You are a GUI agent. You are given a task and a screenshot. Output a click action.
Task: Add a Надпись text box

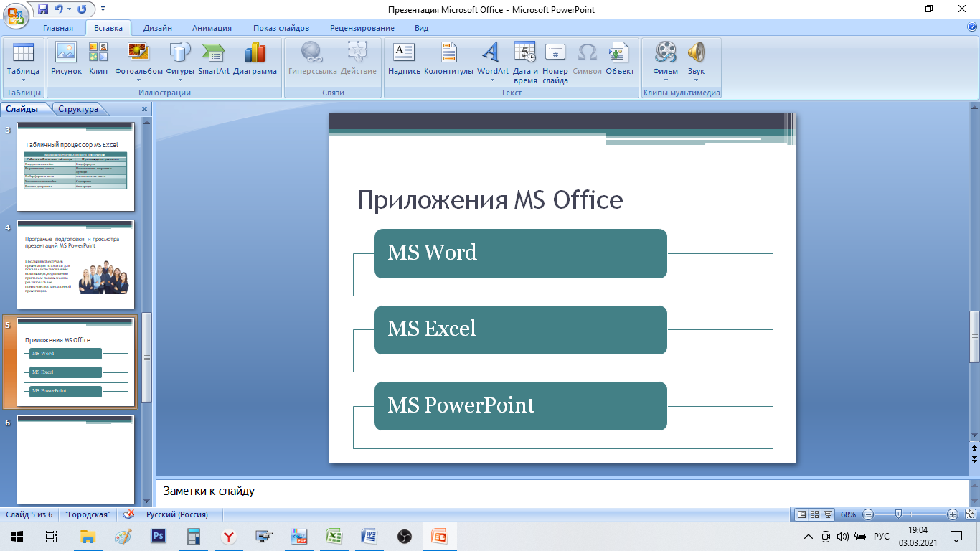click(404, 59)
